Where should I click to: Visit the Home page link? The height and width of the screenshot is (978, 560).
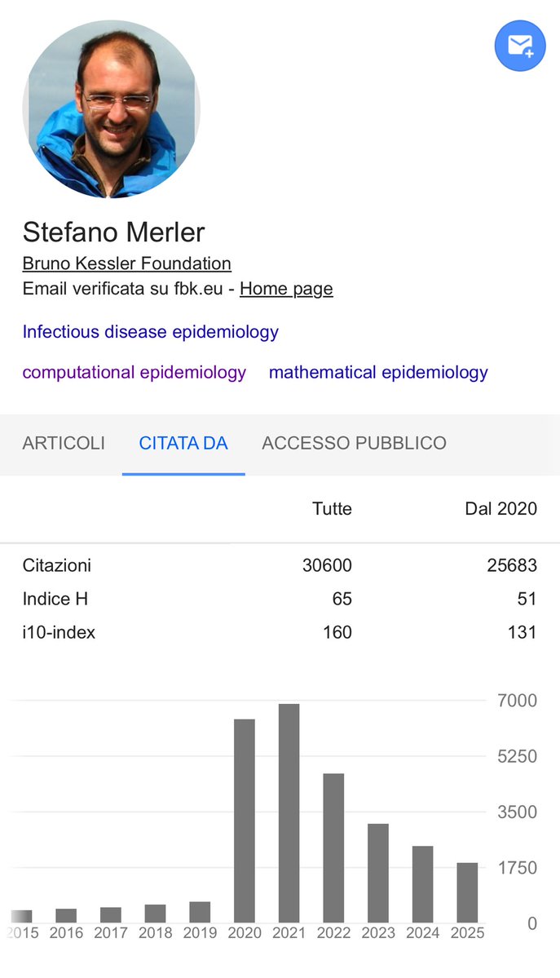click(286, 289)
